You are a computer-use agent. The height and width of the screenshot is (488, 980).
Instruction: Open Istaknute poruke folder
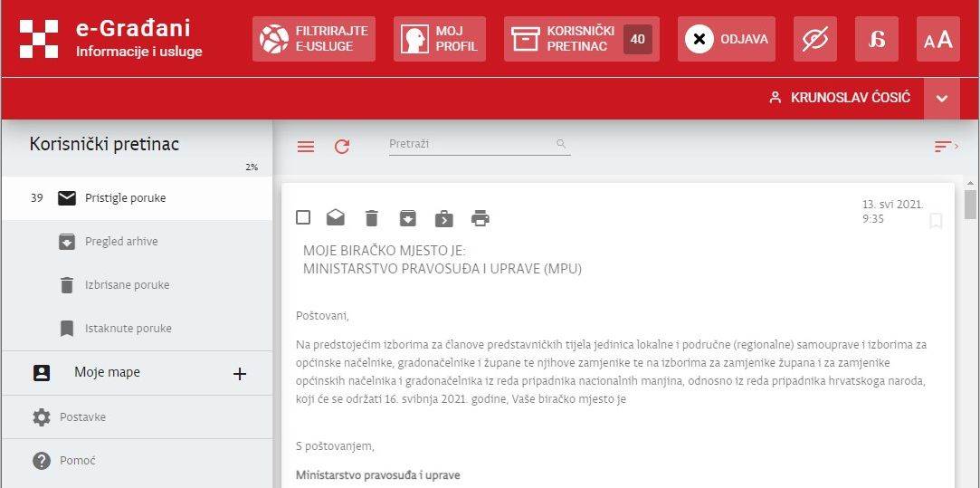(x=137, y=329)
